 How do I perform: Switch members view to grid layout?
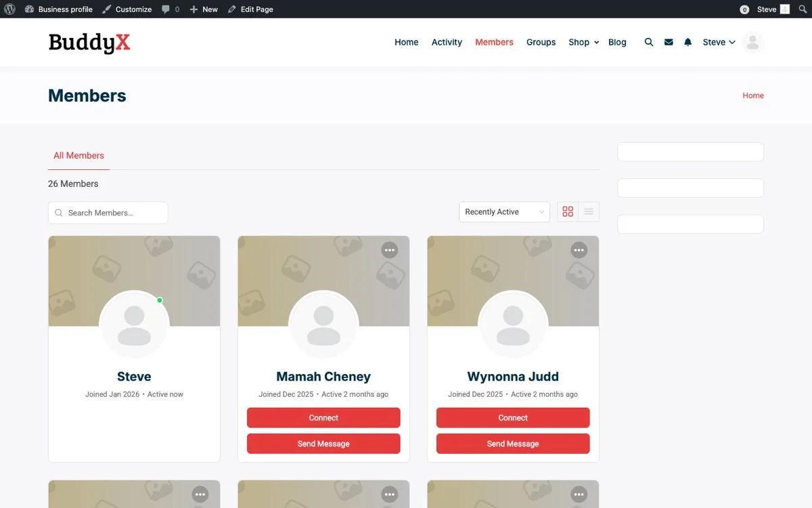(567, 211)
